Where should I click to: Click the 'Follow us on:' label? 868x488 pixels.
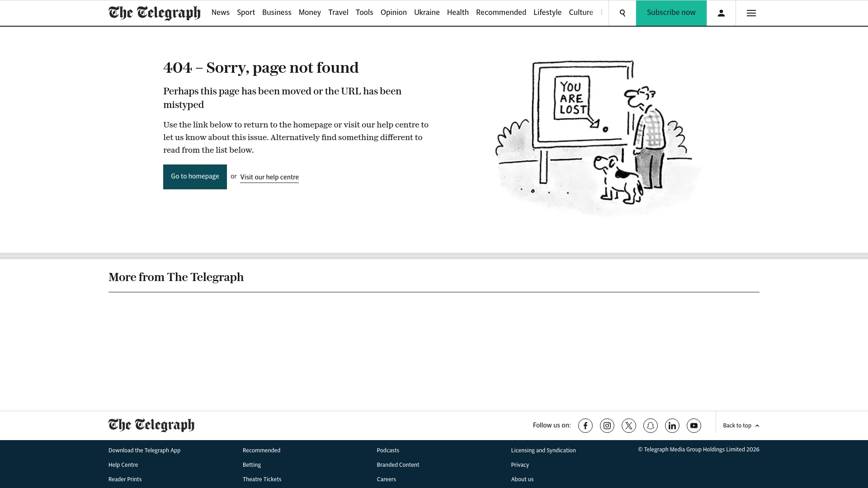(x=552, y=425)
